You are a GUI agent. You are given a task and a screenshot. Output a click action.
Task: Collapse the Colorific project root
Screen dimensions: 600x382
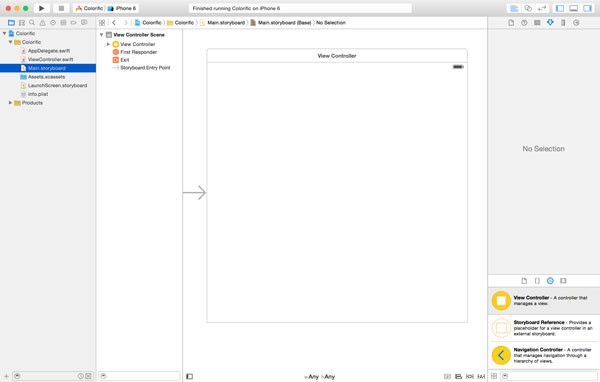point(4,33)
